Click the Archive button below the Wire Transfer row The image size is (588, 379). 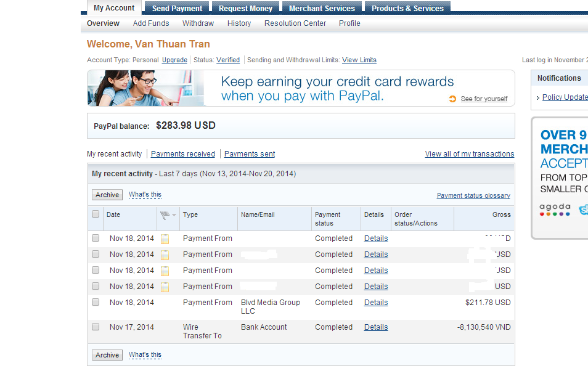(107, 355)
